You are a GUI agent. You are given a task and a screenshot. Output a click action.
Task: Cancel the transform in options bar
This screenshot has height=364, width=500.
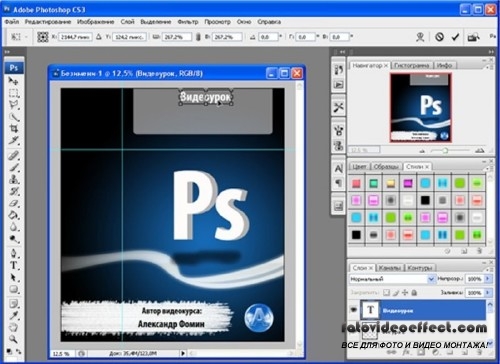point(439,37)
